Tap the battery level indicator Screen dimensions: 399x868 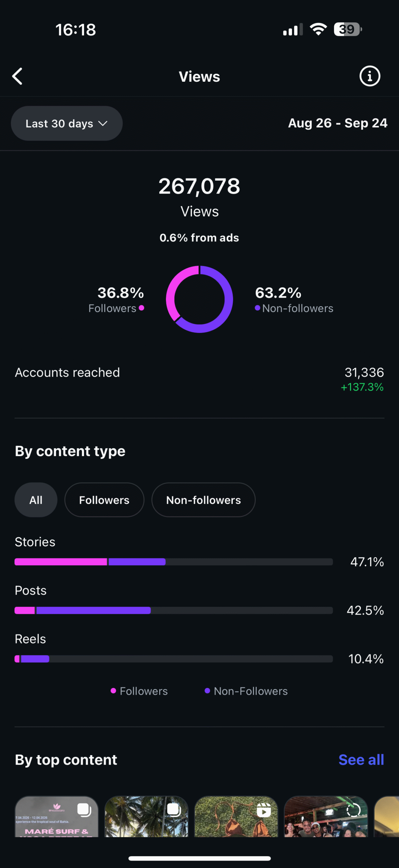click(348, 29)
